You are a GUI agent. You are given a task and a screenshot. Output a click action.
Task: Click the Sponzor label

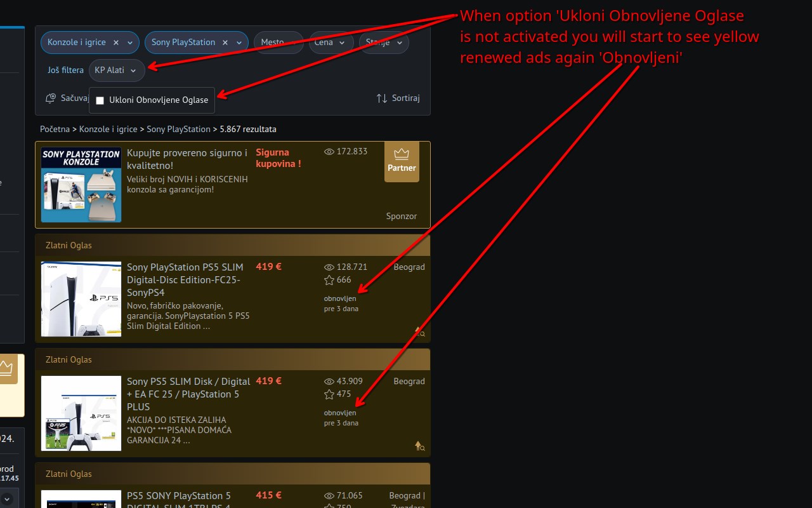402,217
